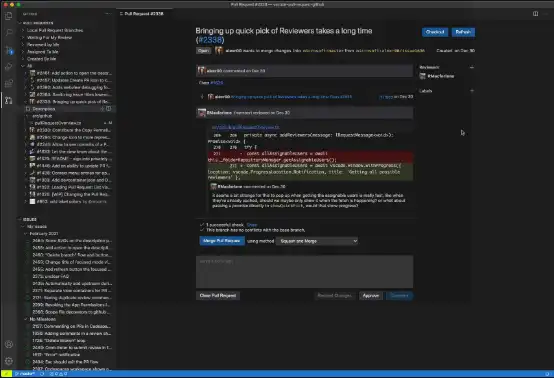The image size is (554, 378).
Task: Click the Approve button
Action: [x=371, y=296]
